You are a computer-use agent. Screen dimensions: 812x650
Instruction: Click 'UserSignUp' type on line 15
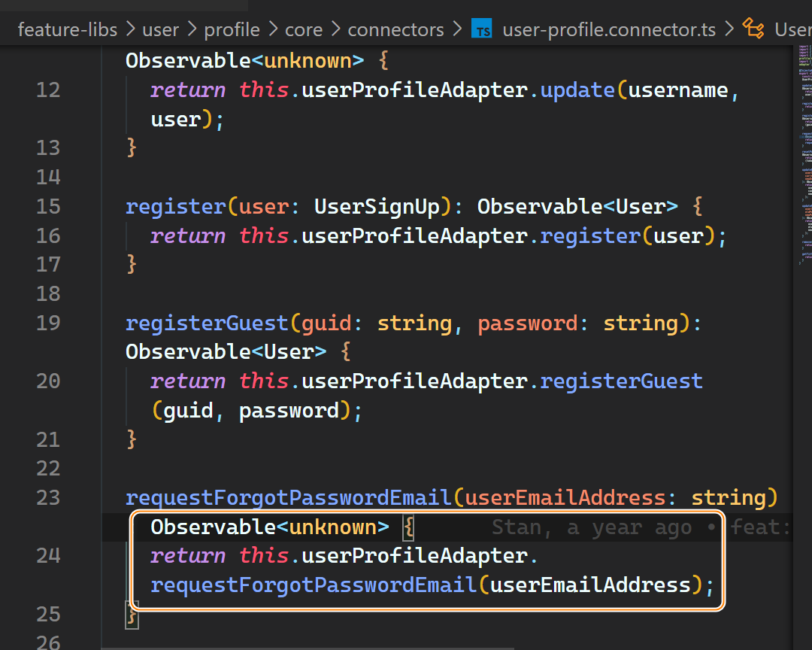(x=377, y=207)
